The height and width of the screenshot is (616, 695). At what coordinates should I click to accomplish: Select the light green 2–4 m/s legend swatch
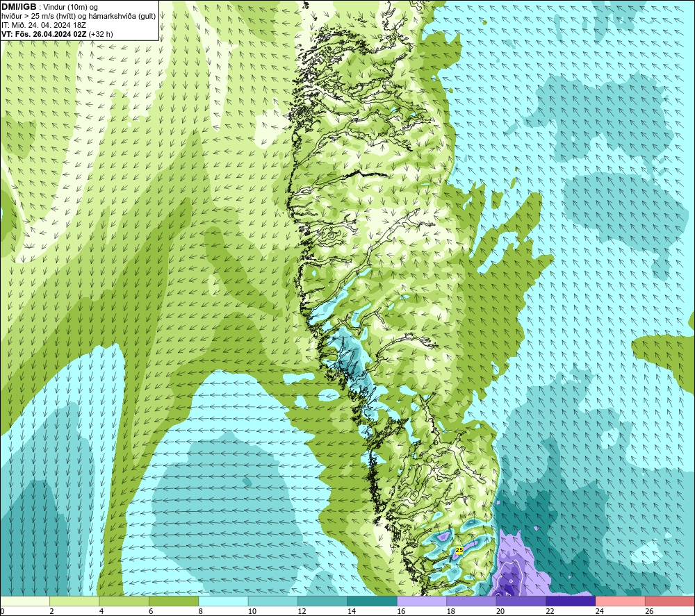click(74, 601)
